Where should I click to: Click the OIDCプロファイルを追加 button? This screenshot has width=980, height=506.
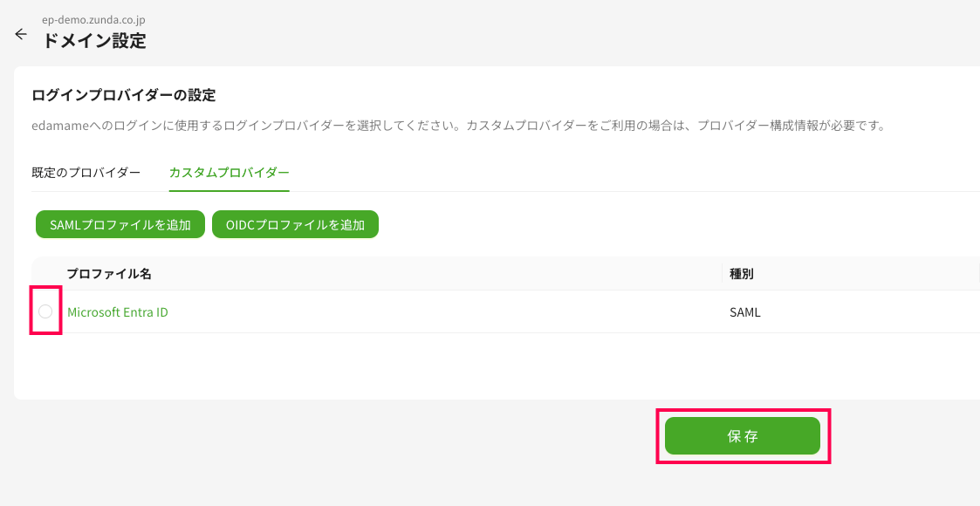(x=295, y=224)
